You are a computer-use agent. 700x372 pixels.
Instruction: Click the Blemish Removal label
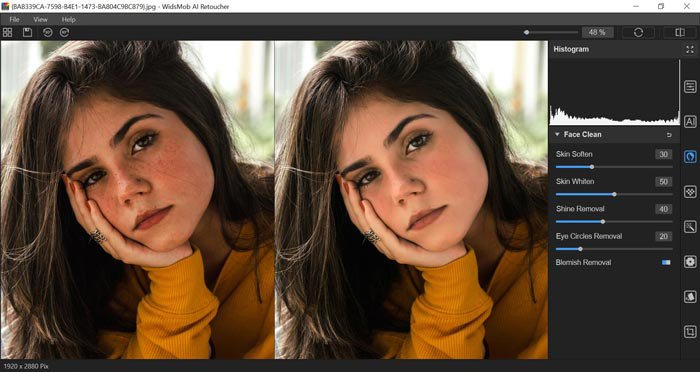pyautogui.click(x=583, y=262)
